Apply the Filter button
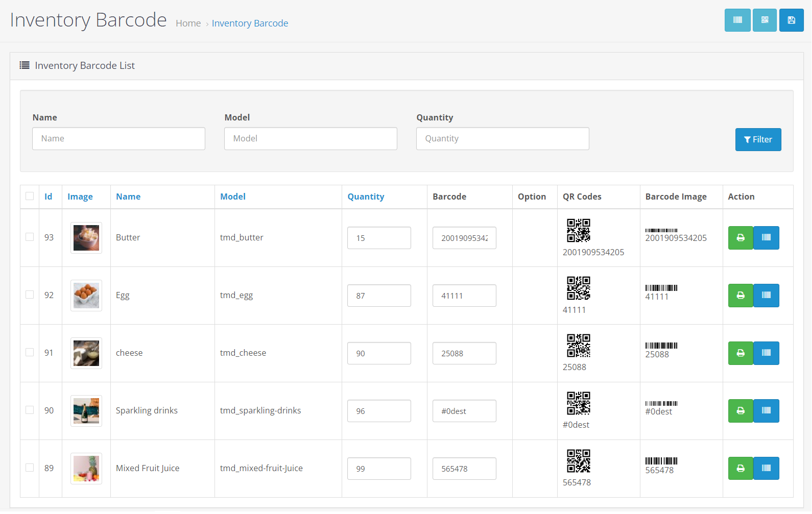Screen dimensions: 812x514 tap(758, 139)
